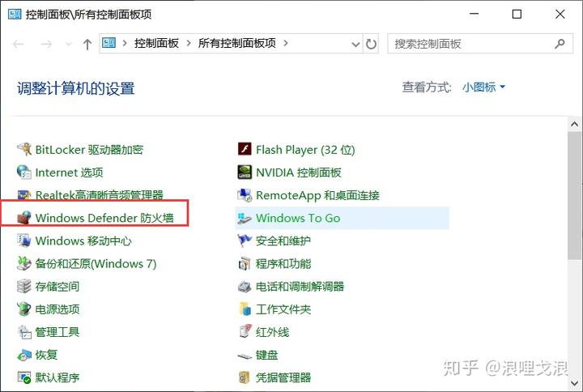
Task: Open 安全和维护 link
Action: pyautogui.click(x=283, y=241)
